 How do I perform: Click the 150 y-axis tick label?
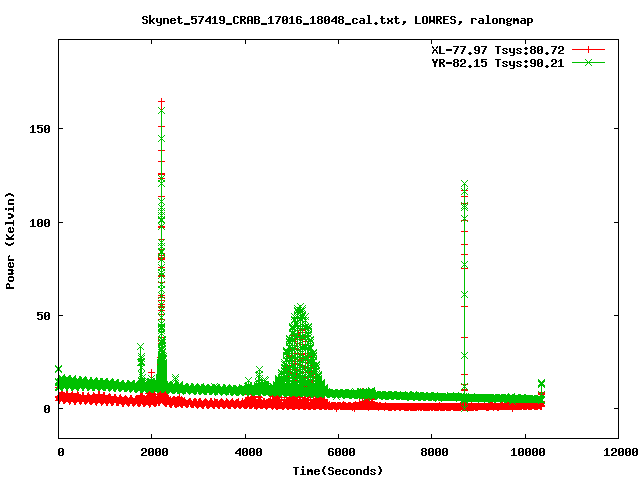pyautogui.click(x=40, y=129)
